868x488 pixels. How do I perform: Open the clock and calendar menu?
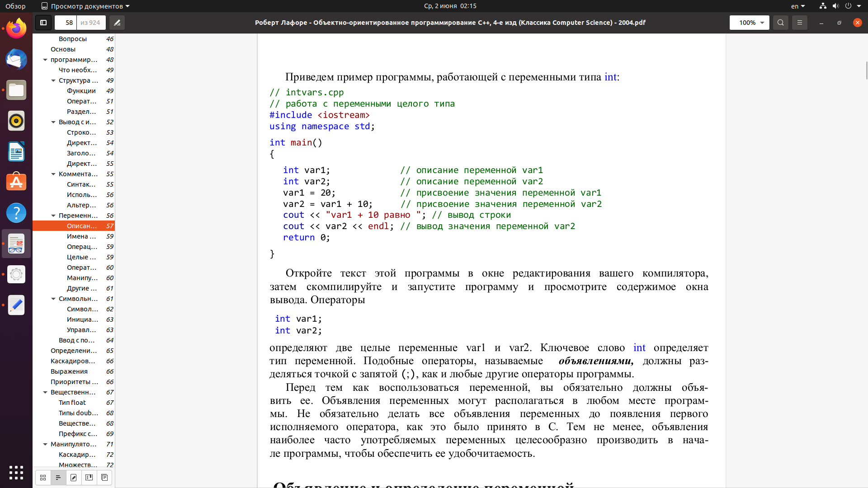pyautogui.click(x=450, y=6)
